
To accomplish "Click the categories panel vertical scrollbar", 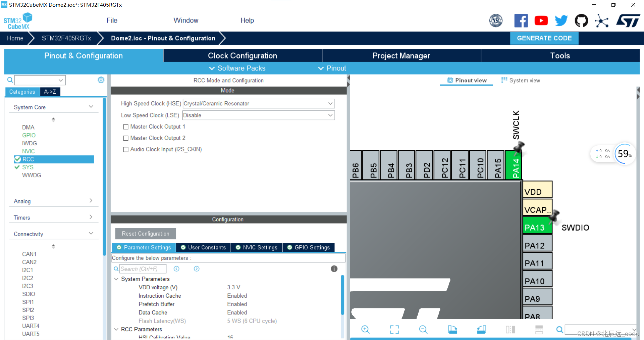I will pos(104,176).
